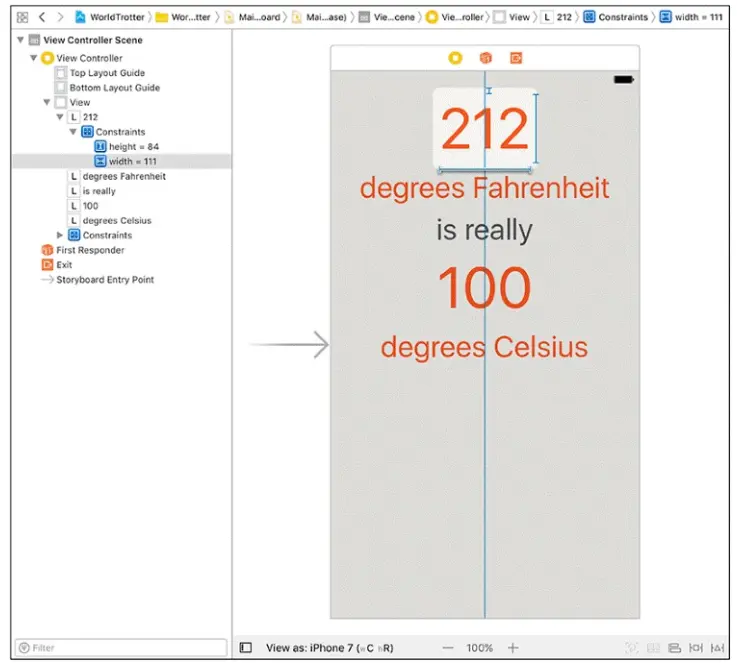737x663 pixels.
Task: Select degrees Celsius label on canvas
Action: pos(485,347)
